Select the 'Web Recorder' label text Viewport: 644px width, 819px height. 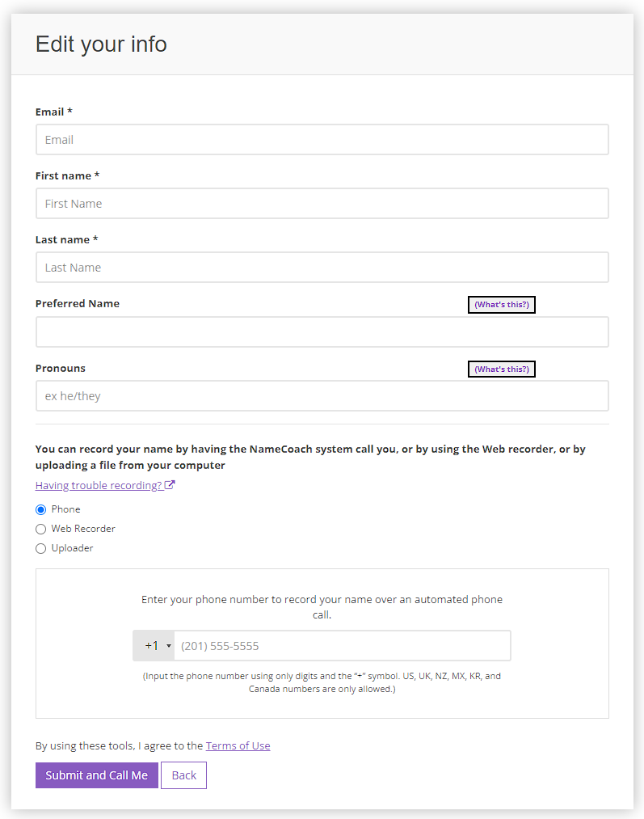83,529
